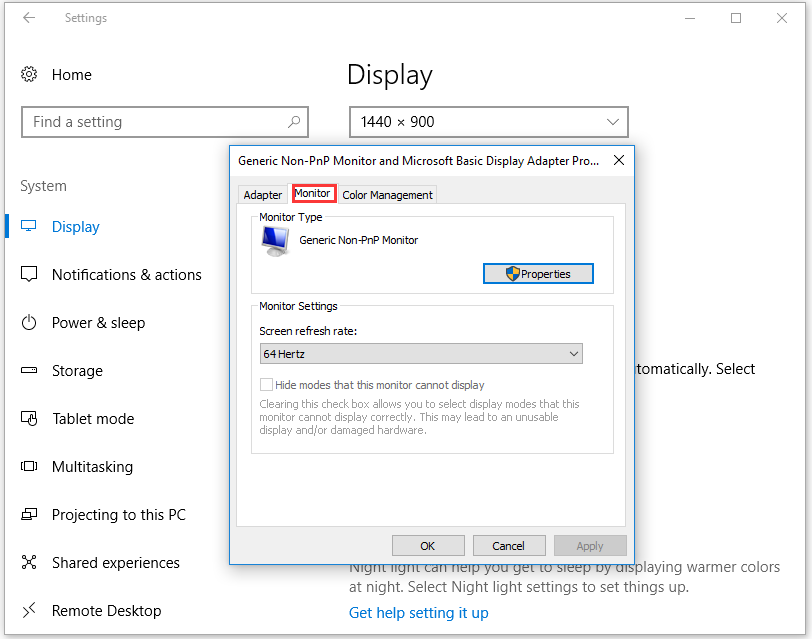This screenshot has height=639, width=812.
Task: Click the Notifications & actions icon
Action: (x=29, y=274)
